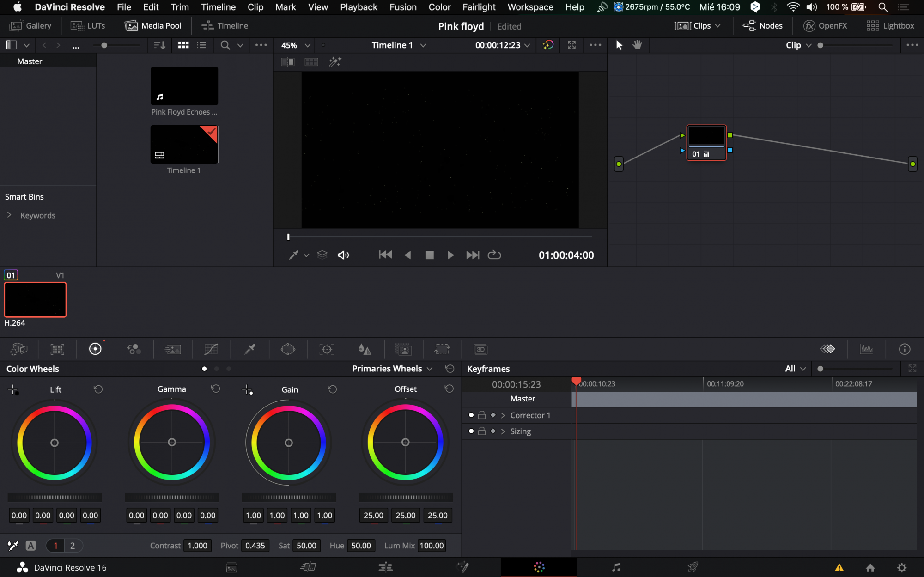
Task: Switch to color wheels page 2
Action: (x=73, y=546)
